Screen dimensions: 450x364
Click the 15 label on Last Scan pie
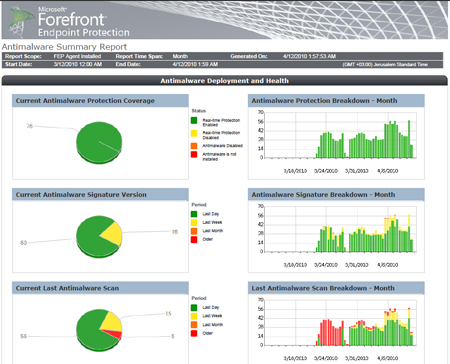pos(168,314)
